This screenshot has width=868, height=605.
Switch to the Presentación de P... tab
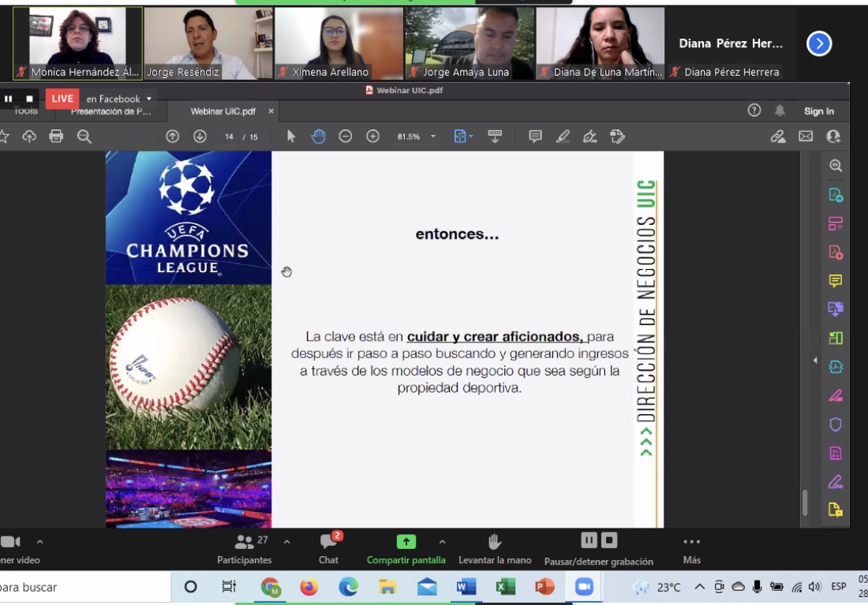(110, 112)
